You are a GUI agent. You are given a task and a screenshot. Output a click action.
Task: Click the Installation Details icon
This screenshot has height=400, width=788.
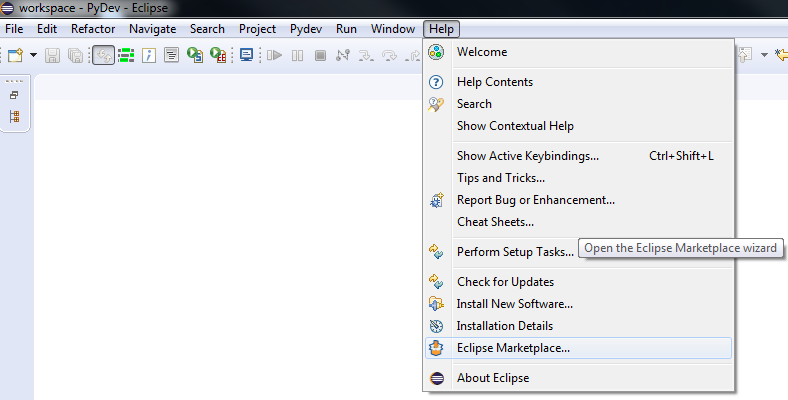click(436, 326)
